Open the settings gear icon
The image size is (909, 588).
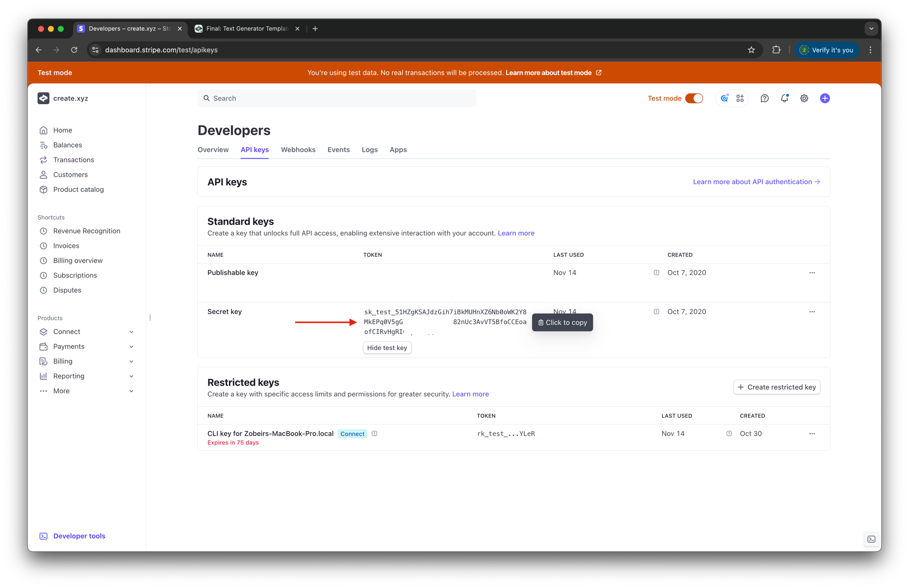click(804, 98)
